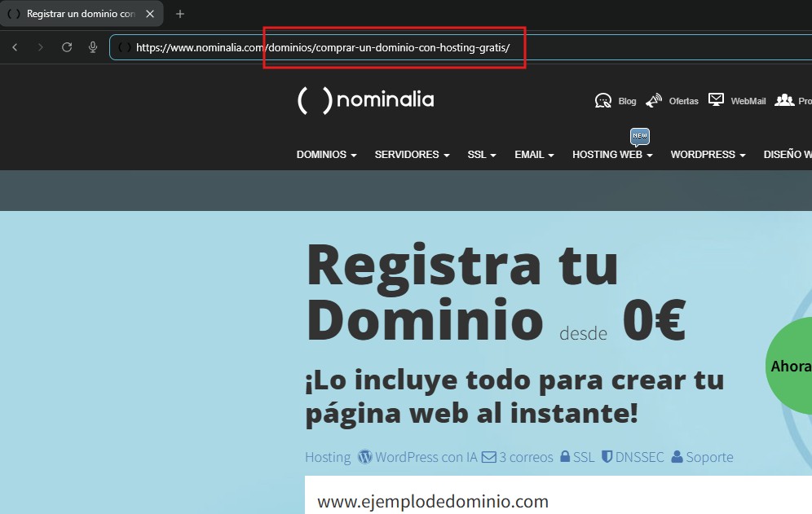Click the Blog speech bubble icon
The width and height of the screenshot is (812, 514).
coord(603,100)
